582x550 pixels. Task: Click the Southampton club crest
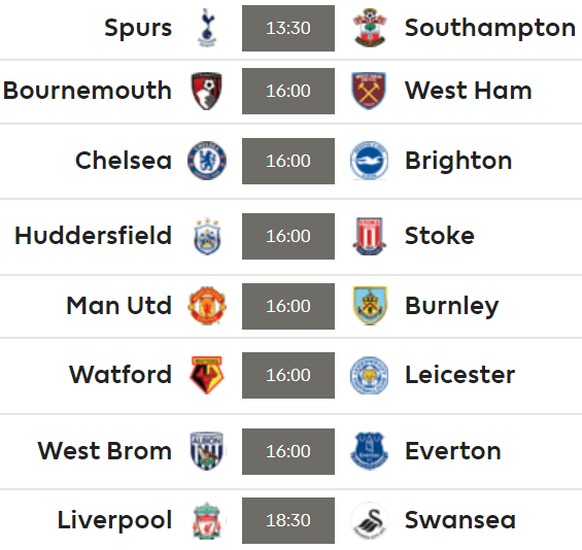(x=370, y=28)
